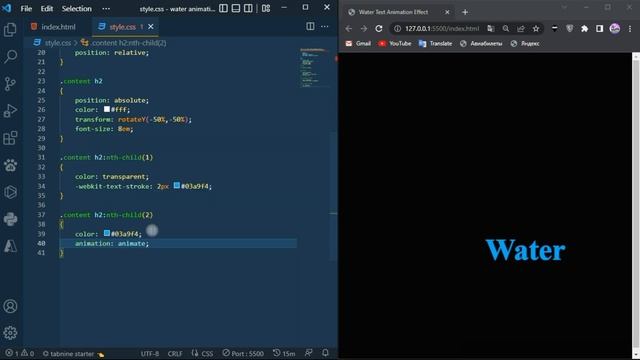640x360 pixels.
Task: Reload the browser page
Action: pos(379,29)
